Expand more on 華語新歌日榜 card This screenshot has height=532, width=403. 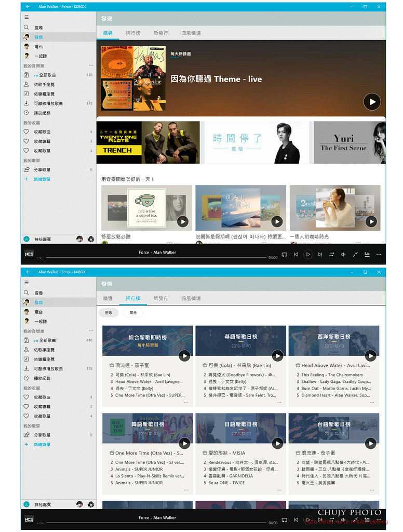[279, 403]
